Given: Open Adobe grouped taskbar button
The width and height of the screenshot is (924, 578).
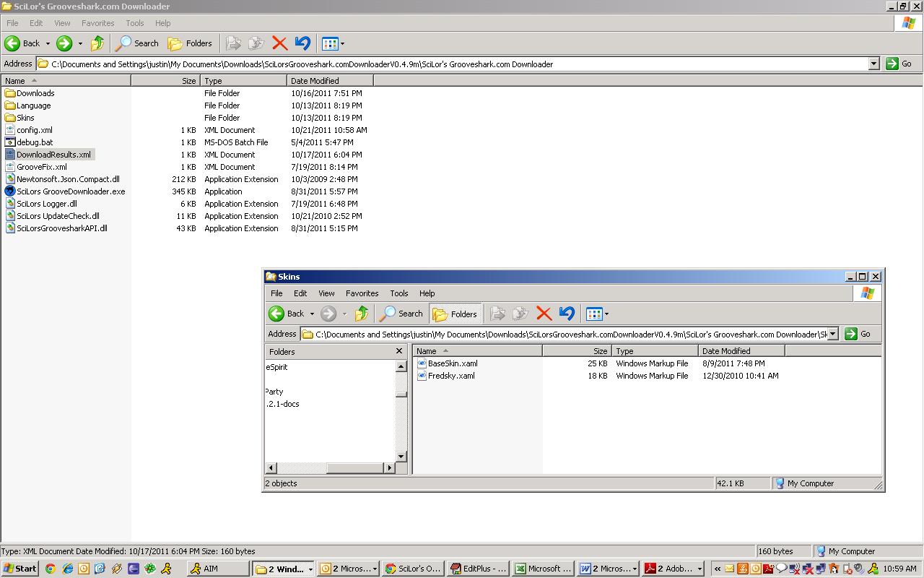Looking at the screenshot, I should point(674,569).
